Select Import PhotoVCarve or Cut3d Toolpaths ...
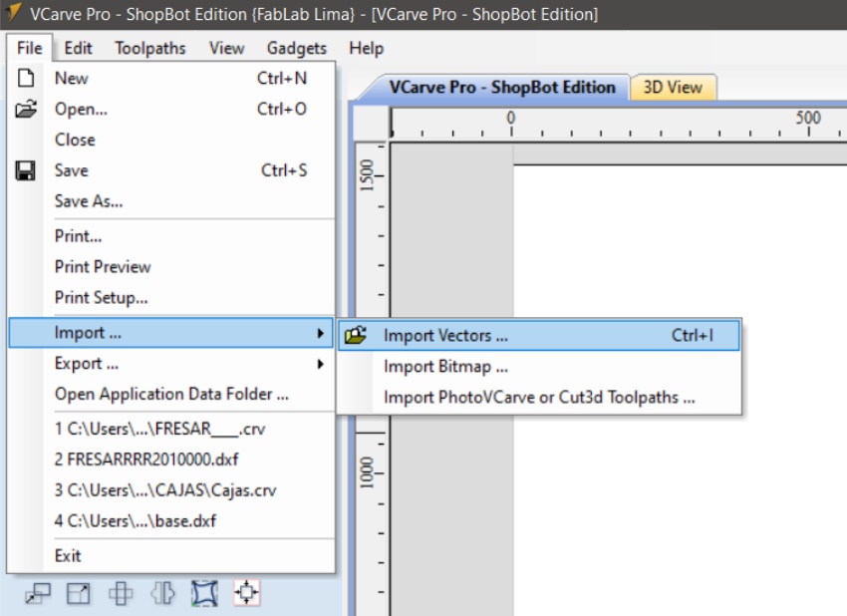Image resolution: width=847 pixels, height=616 pixels. pos(538,398)
